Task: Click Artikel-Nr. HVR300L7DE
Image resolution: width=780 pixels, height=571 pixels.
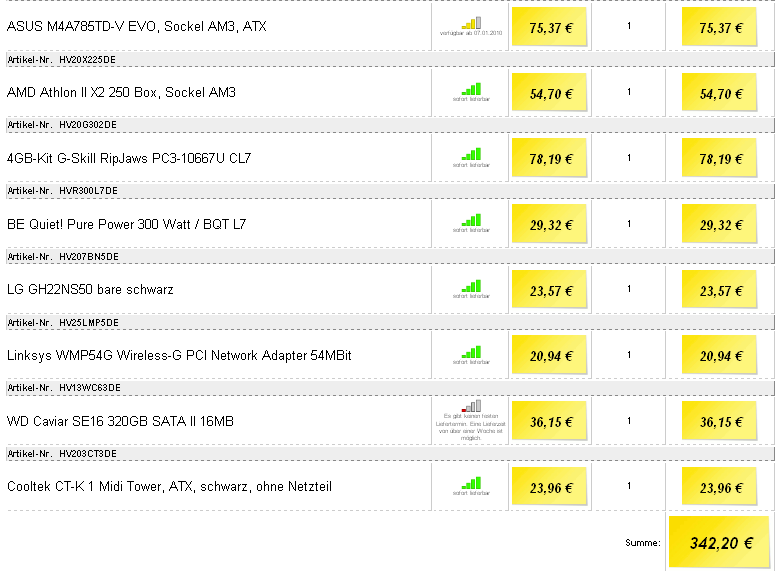Action: [x=63, y=191]
